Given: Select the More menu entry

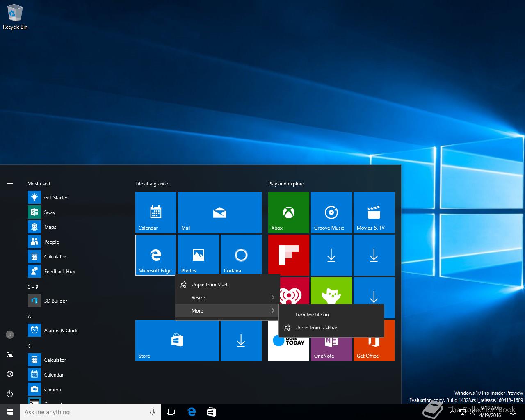Looking at the screenshot, I should coord(227,310).
